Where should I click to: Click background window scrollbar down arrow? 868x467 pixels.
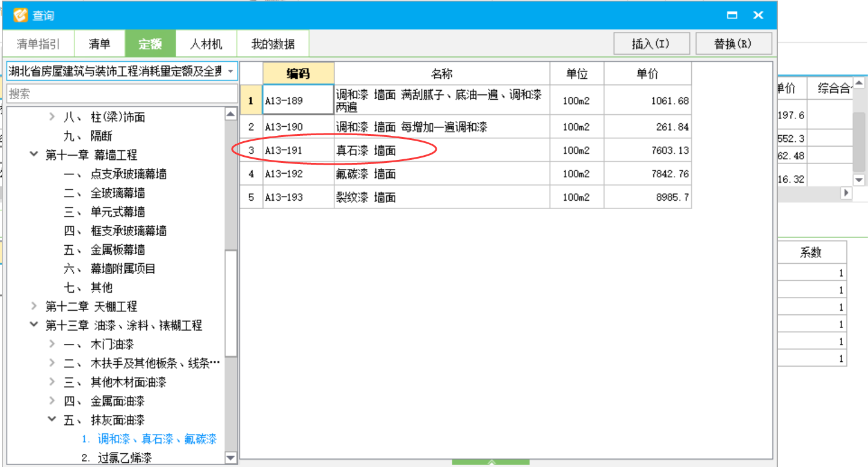[x=860, y=180]
